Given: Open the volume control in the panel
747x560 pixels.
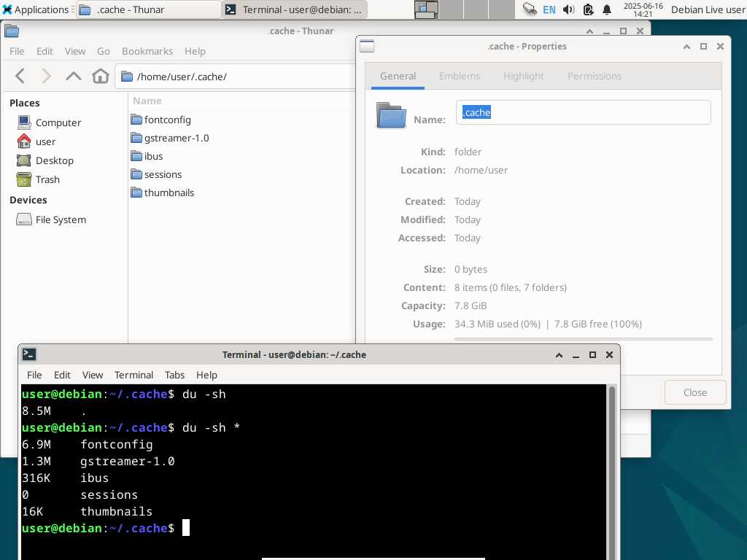Looking at the screenshot, I should coord(569,9).
